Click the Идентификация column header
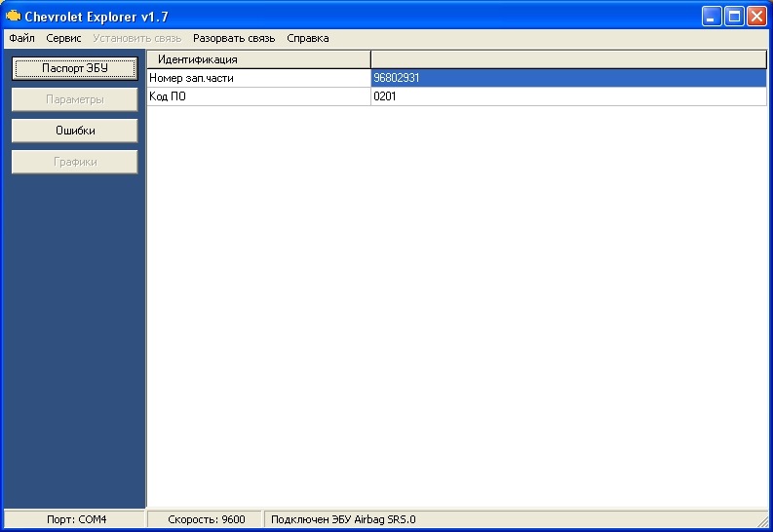 (259, 59)
